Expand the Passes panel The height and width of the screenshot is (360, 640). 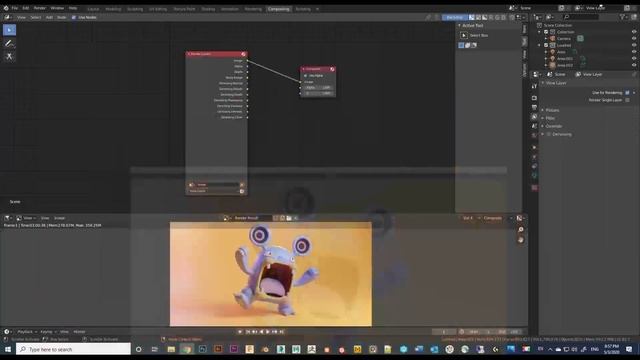click(x=552, y=110)
